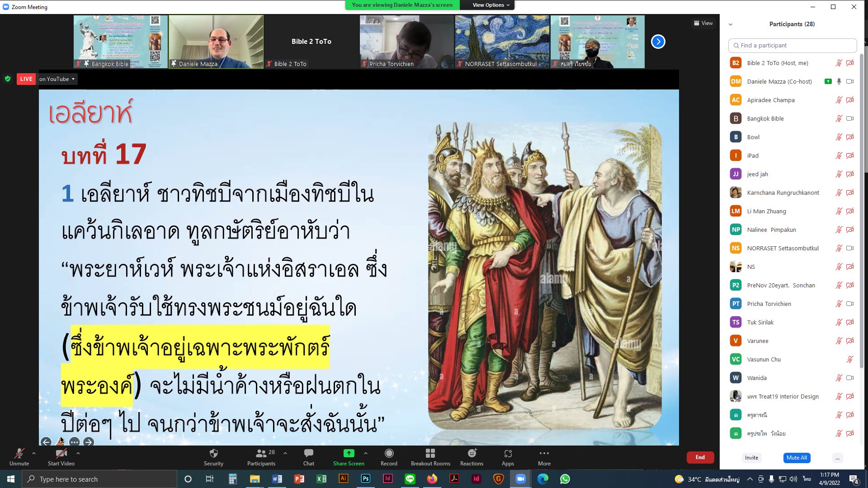Show next video thumbnails arrow
Image resolution: width=868 pixels, height=488 pixels.
tap(658, 42)
